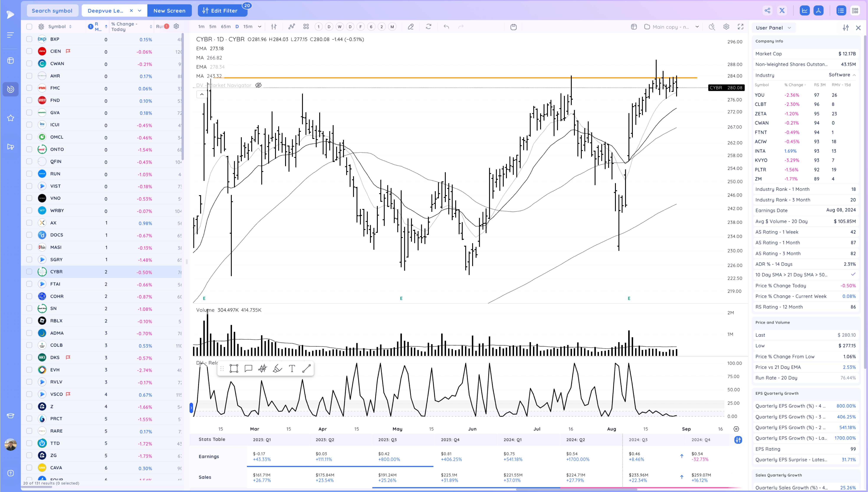The height and width of the screenshot is (492, 868).
Task: Click the chart refresh icon
Action: coord(428,27)
